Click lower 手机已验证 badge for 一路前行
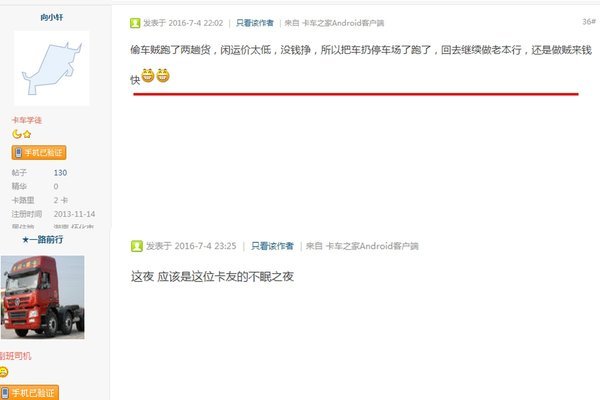600x400 pixels. pos(29,393)
